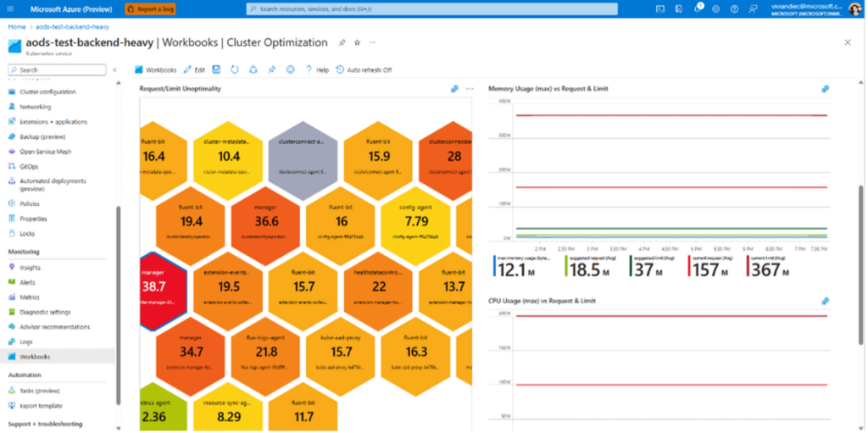Image resolution: width=868 pixels, height=433 pixels.
Task: Click Workbooks in the toolbar
Action: 156,69
